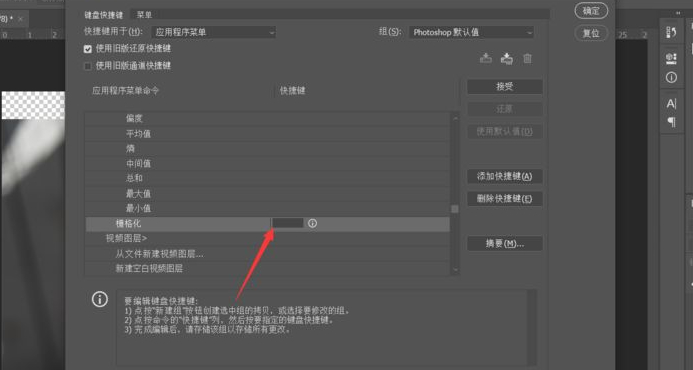
Task: Switch to the 键盘快捷键 tab
Action: click(x=105, y=15)
